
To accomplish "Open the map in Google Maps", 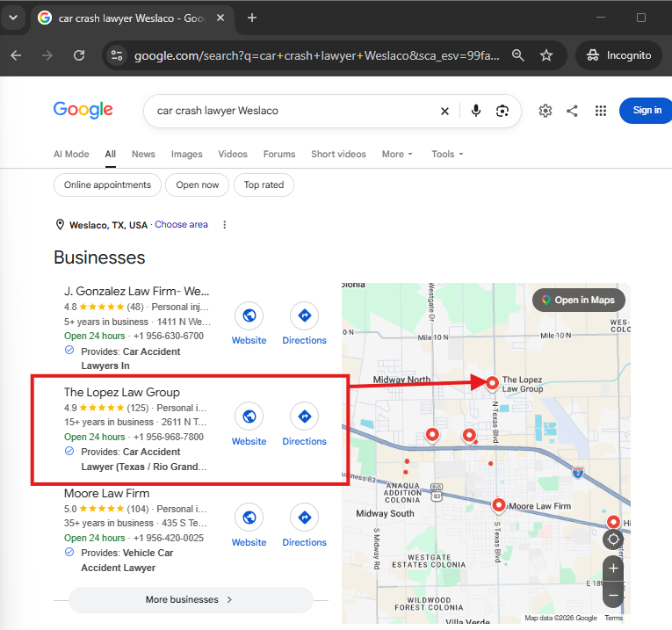I will 579,301.
